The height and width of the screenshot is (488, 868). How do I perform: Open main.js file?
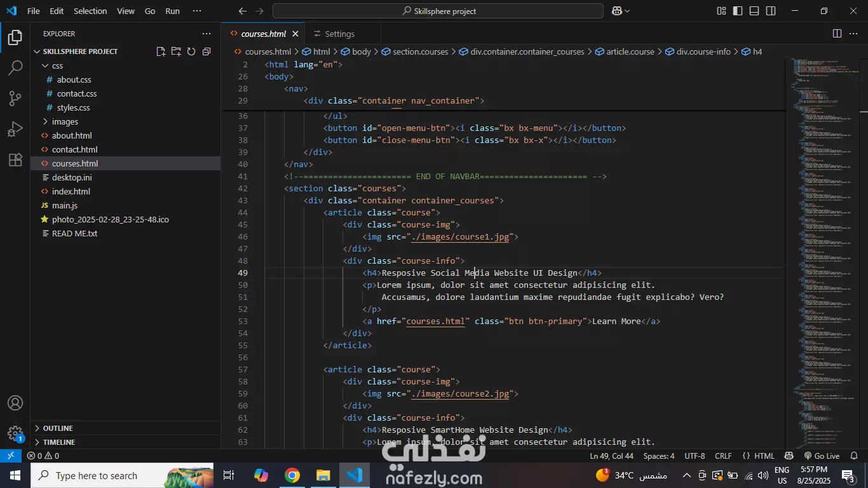(x=65, y=205)
